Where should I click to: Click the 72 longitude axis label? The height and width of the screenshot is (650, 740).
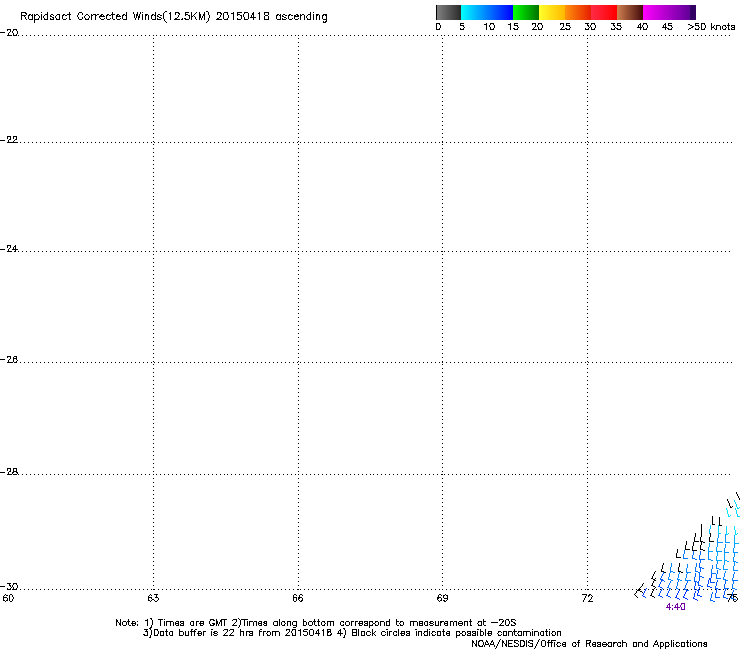point(587,599)
